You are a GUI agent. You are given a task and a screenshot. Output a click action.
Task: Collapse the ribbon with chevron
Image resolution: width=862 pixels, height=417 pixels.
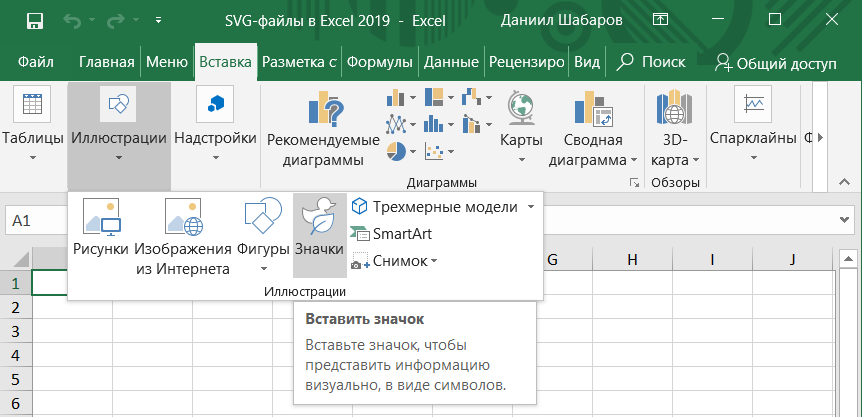click(x=843, y=181)
